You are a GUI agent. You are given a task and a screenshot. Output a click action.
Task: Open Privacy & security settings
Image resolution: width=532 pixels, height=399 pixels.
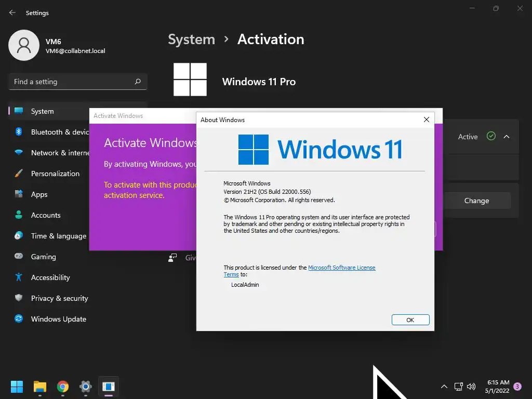click(78, 298)
